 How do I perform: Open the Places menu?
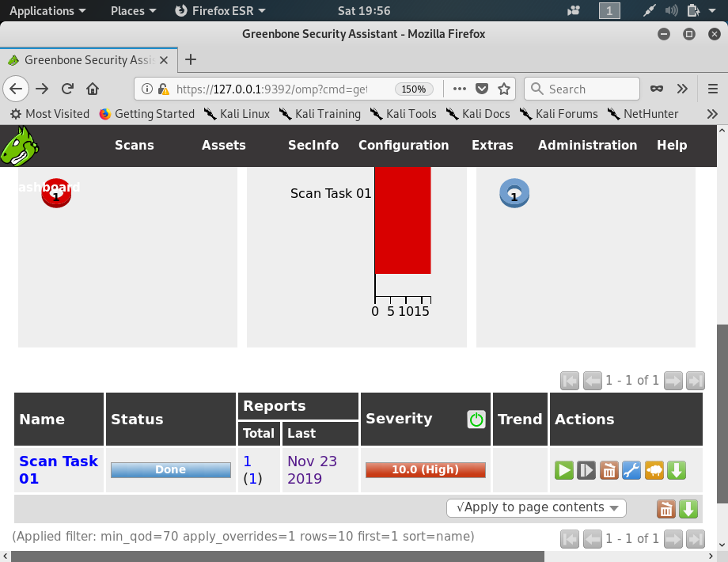click(x=133, y=10)
